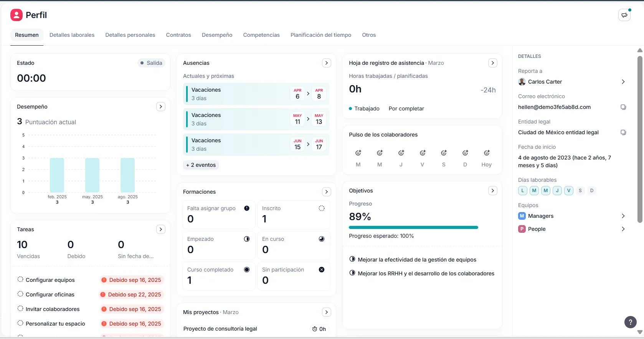The height and width of the screenshot is (339, 644).
Task: Click the Objetivos 89% progress bar
Action: click(413, 227)
